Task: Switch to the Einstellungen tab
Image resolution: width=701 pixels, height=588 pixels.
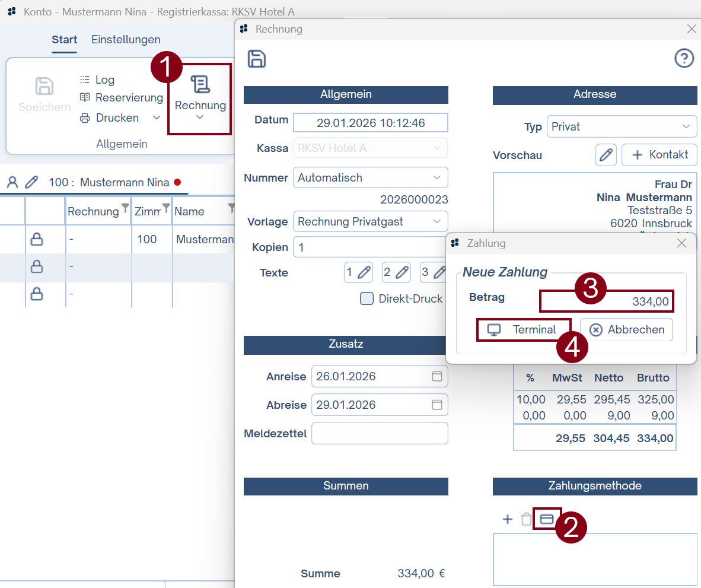Action: (126, 40)
